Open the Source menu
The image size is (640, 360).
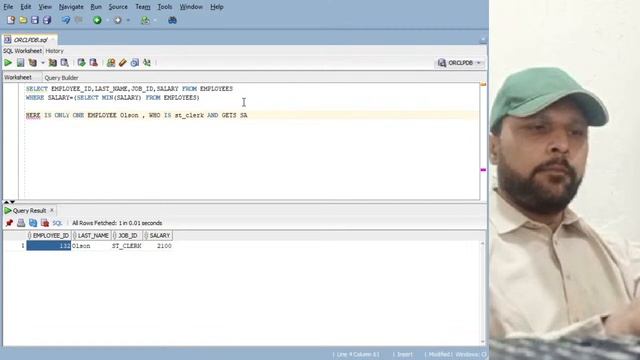coord(118,7)
